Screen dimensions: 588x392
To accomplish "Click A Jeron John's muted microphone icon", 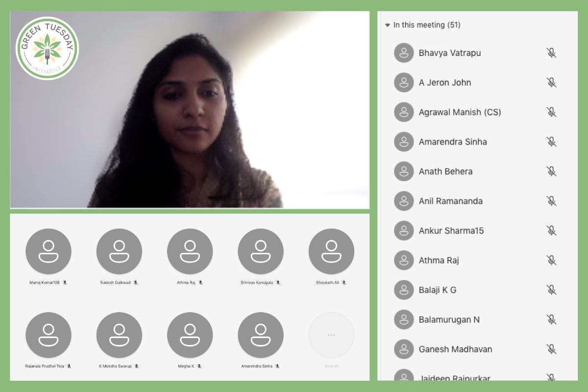I will click(551, 82).
